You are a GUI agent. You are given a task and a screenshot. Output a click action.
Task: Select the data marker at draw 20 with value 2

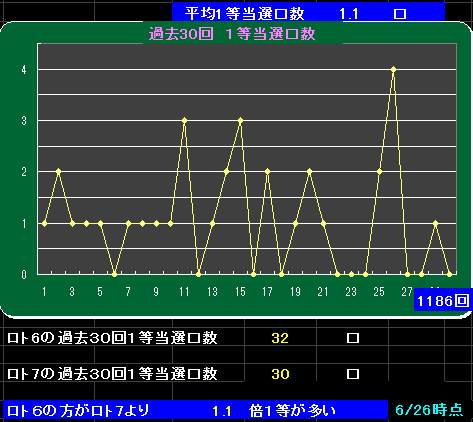click(309, 171)
